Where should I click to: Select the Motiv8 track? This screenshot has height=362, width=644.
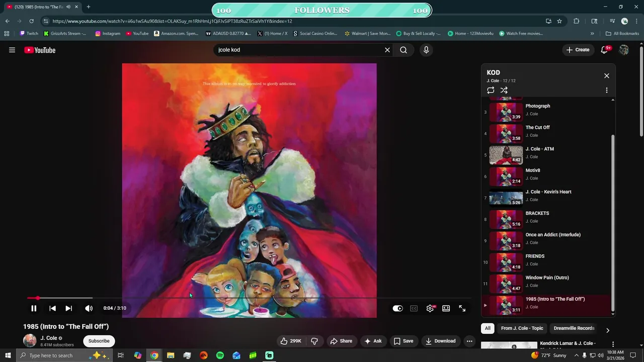pyautogui.click(x=547, y=176)
